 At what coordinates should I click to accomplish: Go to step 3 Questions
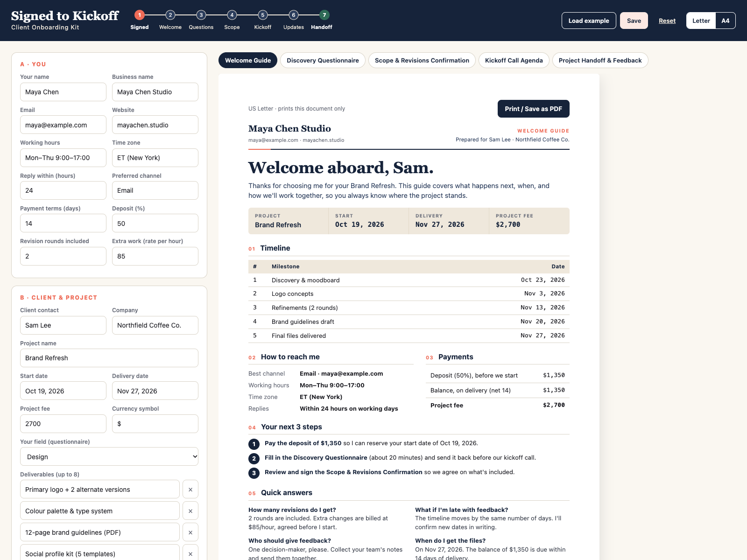(201, 20)
